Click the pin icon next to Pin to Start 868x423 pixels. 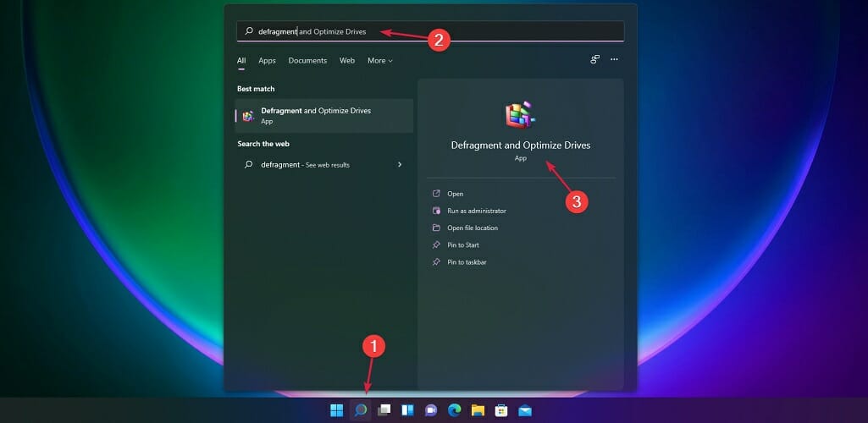coord(436,245)
